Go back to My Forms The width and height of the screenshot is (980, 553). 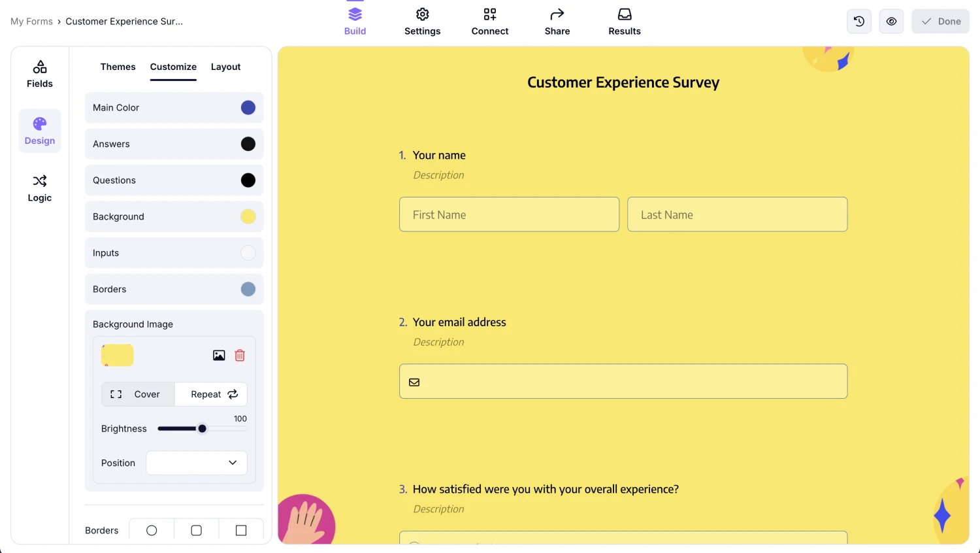click(31, 21)
